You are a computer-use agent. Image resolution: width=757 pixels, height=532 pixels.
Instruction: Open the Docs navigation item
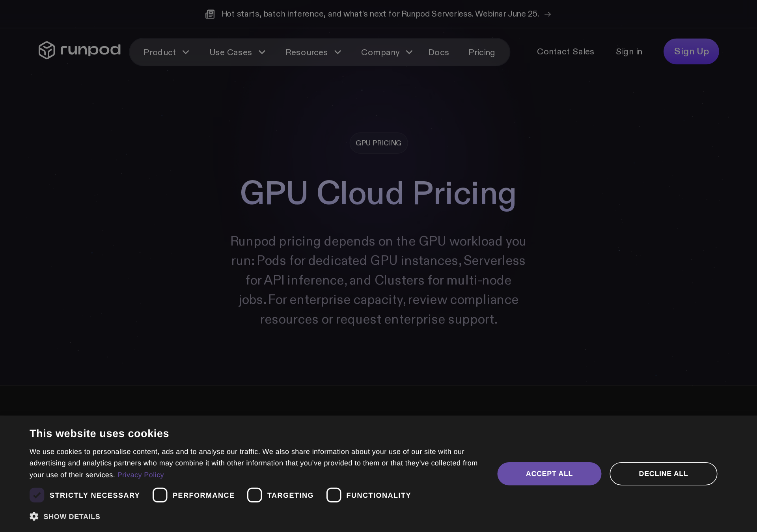click(x=438, y=52)
